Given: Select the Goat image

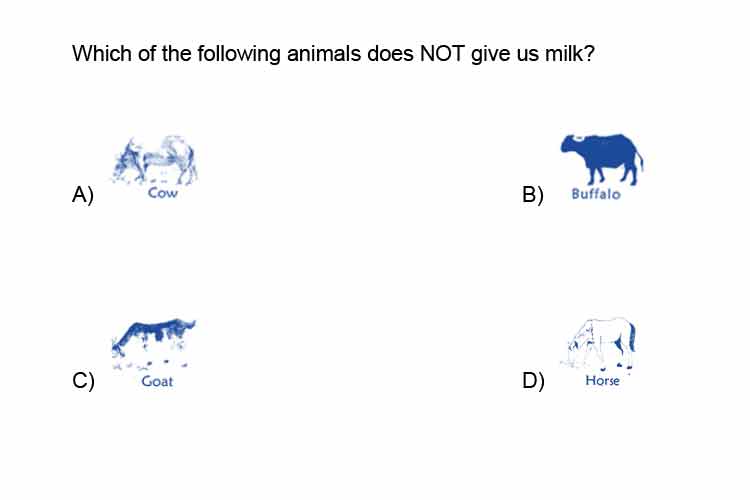Looking at the screenshot, I should tap(154, 344).
